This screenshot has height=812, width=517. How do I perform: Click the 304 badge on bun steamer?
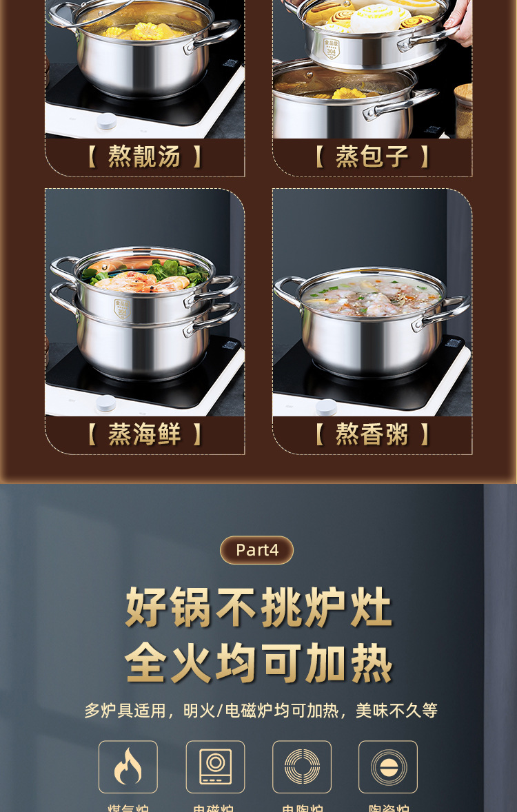pyautogui.click(x=332, y=49)
